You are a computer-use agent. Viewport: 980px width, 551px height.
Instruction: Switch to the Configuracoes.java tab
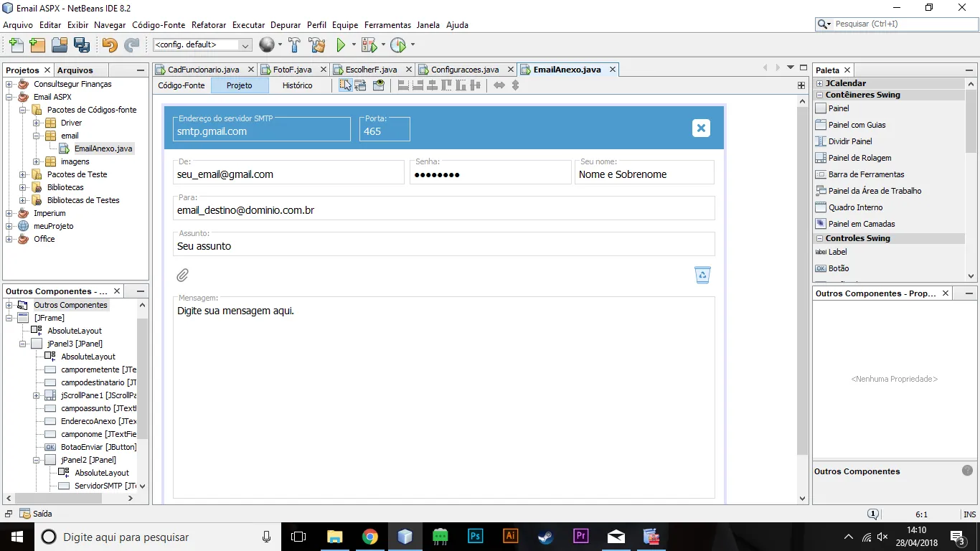pyautogui.click(x=465, y=70)
